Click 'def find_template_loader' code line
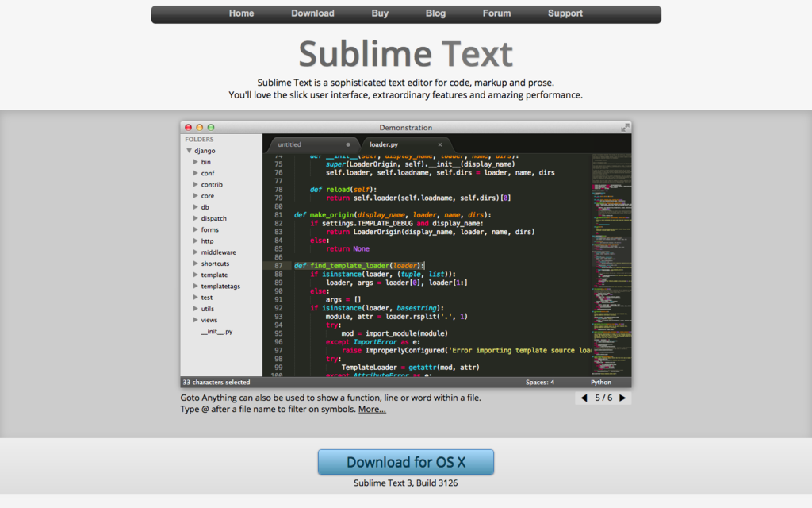 [x=359, y=266]
